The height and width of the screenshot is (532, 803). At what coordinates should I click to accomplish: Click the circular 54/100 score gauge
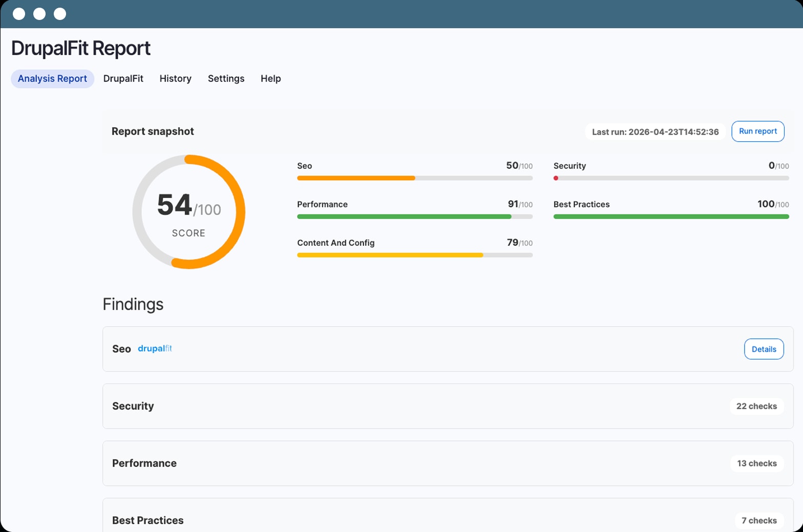pos(189,211)
